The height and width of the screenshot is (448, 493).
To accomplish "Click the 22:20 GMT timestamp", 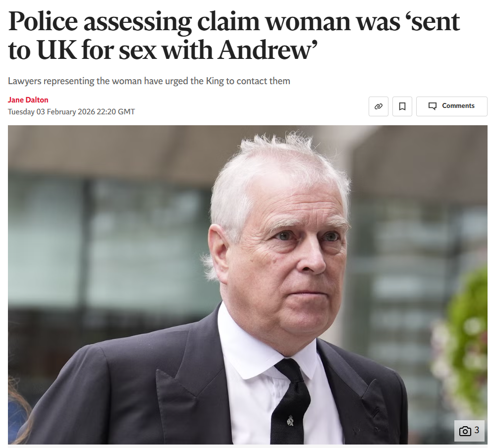I will [x=116, y=112].
